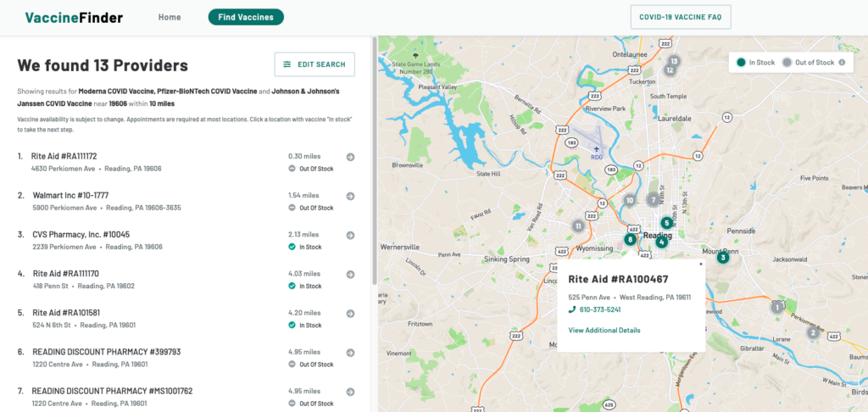Select the Find Vaccines tab
The height and width of the screenshot is (412, 868).
point(246,17)
